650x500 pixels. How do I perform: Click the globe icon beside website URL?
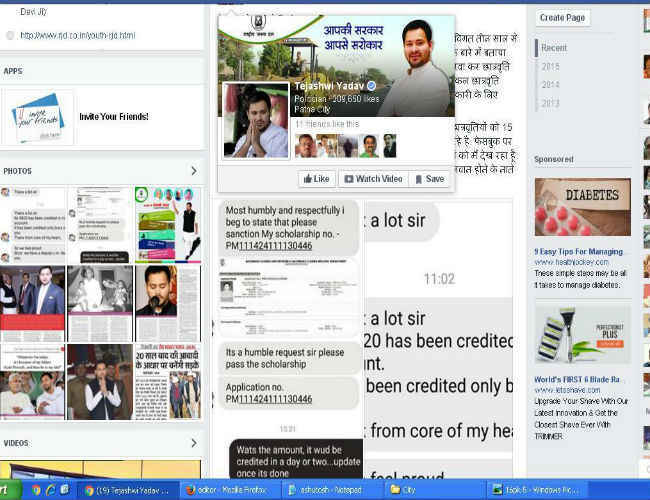click(10, 35)
